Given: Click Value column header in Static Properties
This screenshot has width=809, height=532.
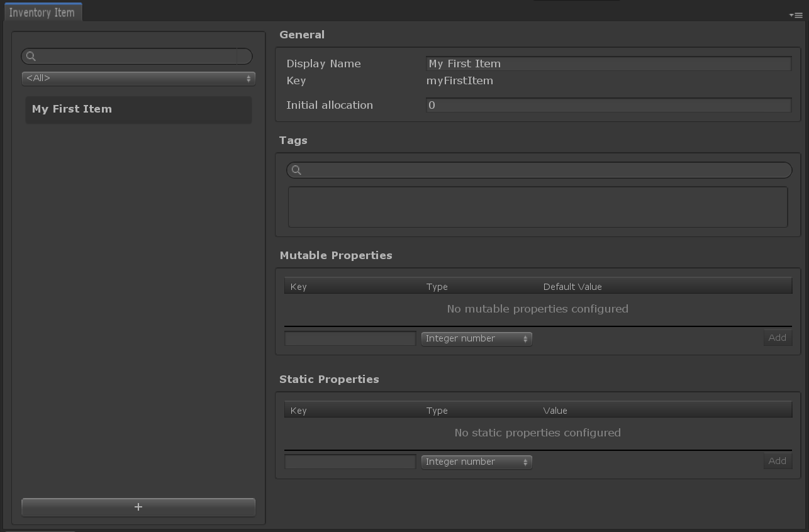Looking at the screenshot, I should pyautogui.click(x=555, y=411).
